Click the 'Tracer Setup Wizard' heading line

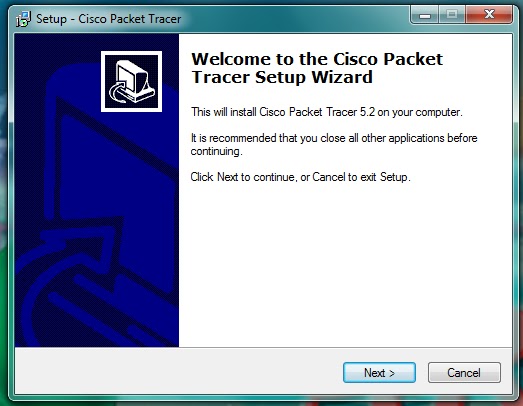point(282,77)
